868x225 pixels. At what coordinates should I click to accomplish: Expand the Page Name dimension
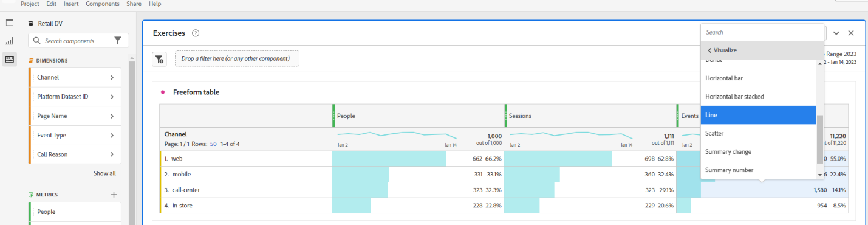pos(112,116)
